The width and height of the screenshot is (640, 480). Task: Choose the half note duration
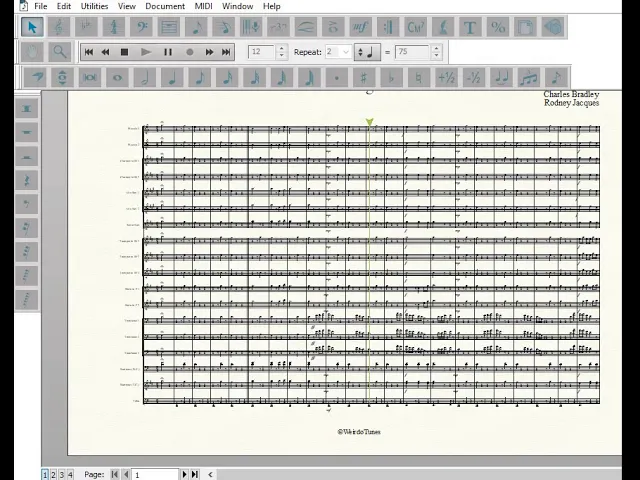(x=144, y=77)
